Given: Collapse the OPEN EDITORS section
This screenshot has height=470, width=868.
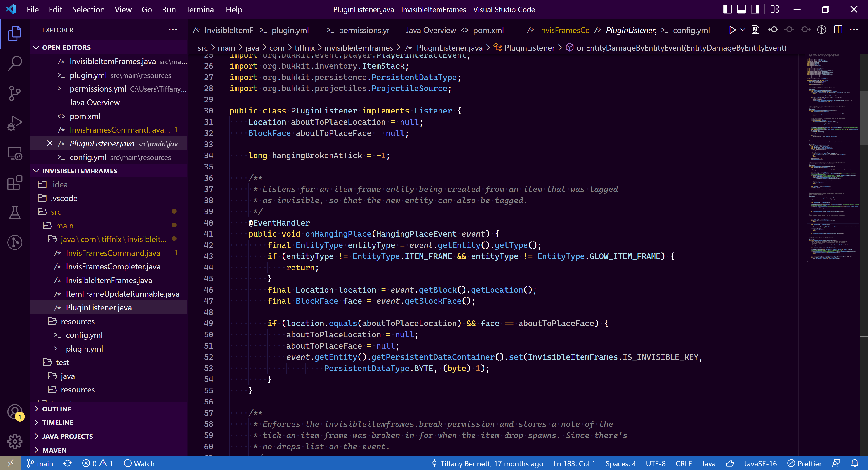Looking at the screenshot, I should (66, 47).
